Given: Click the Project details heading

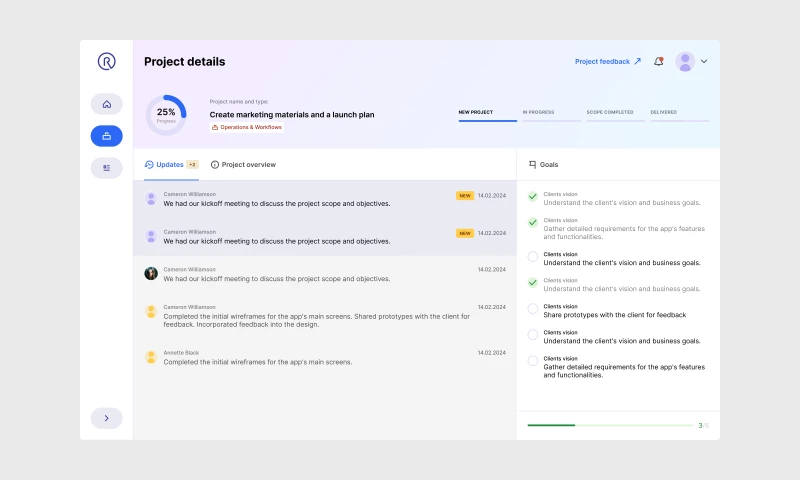Looking at the screenshot, I should click(x=185, y=62).
